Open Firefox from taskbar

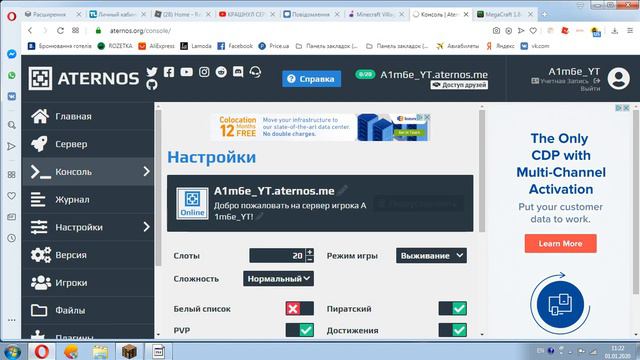point(71,351)
